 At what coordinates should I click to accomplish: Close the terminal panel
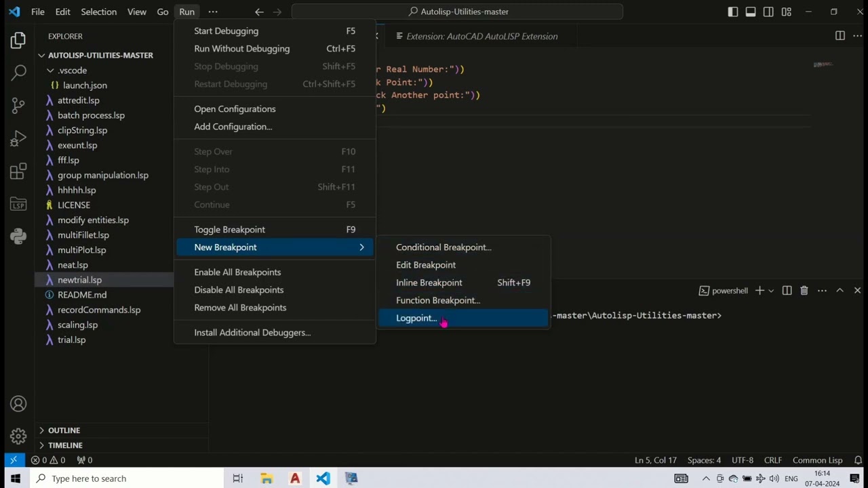coord(857,291)
